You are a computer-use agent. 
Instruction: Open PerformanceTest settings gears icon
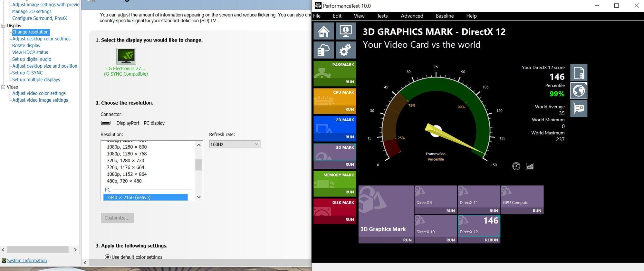[x=346, y=50]
